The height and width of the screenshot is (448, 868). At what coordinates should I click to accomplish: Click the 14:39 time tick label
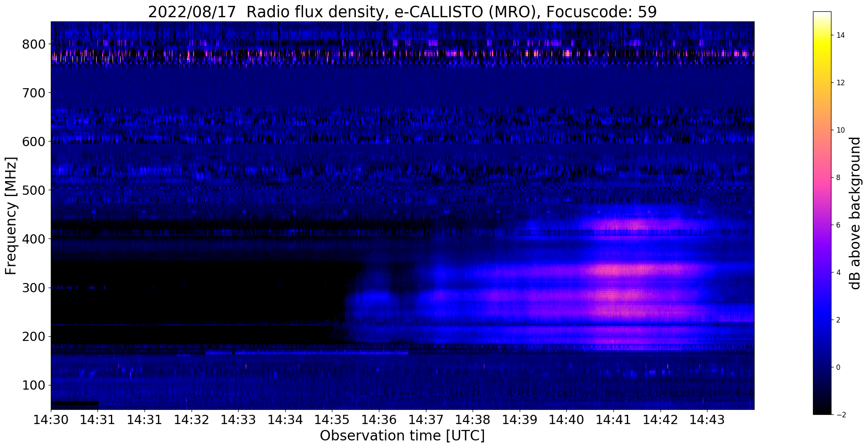coord(520,420)
